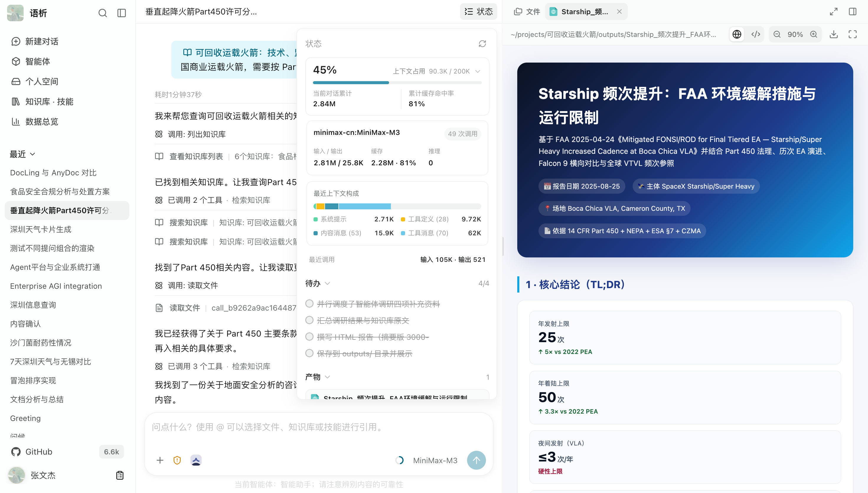
Task: Collapse the 产物 section
Action: (318, 377)
